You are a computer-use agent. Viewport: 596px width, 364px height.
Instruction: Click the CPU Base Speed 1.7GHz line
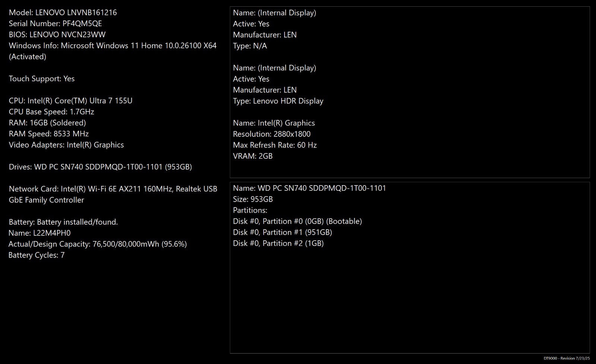tap(51, 112)
